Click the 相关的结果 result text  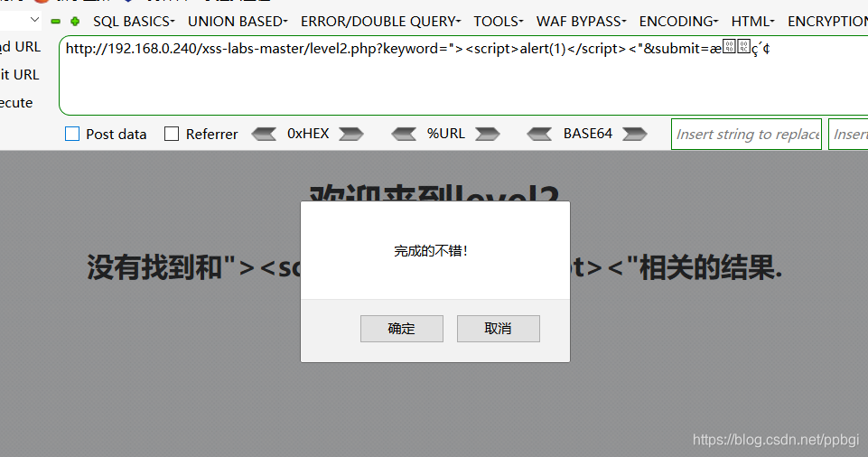pyautogui.click(x=711, y=268)
